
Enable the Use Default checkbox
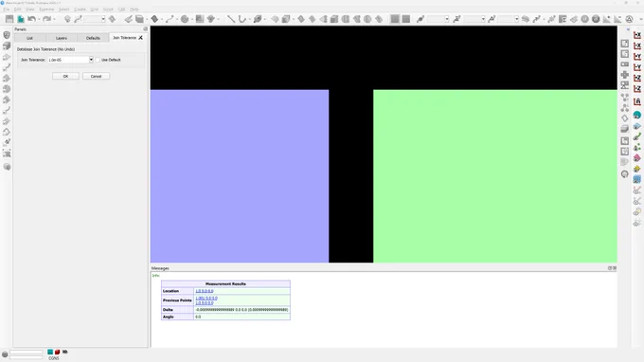pyautogui.click(x=98, y=60)
